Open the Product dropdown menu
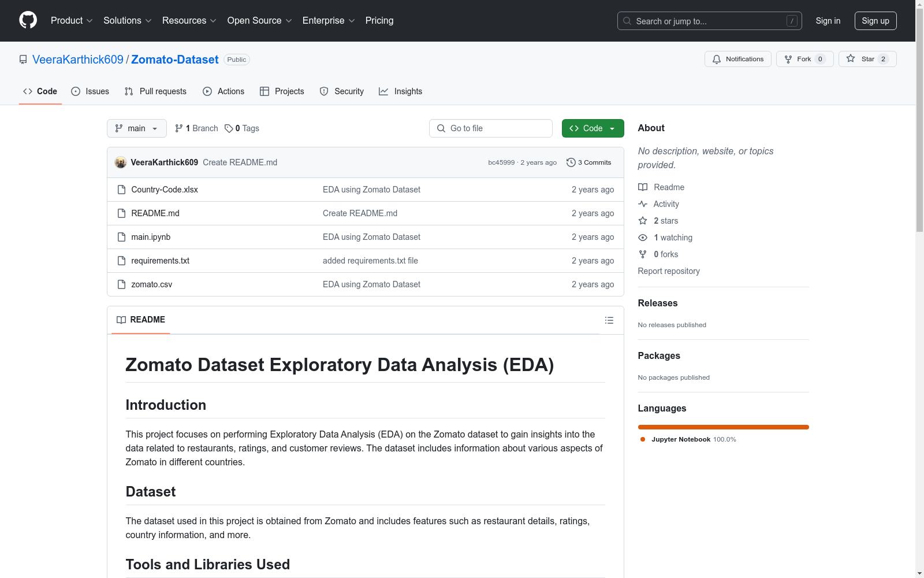Screen dimensions: 924x578 pyautogui.click(x=72, y=21)
